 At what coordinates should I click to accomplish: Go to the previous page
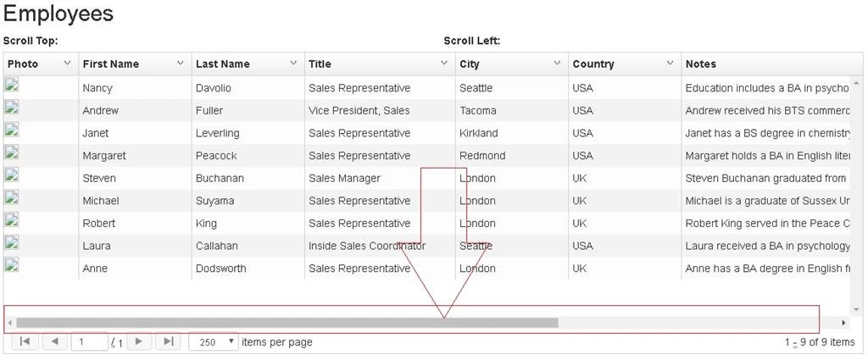54,341
